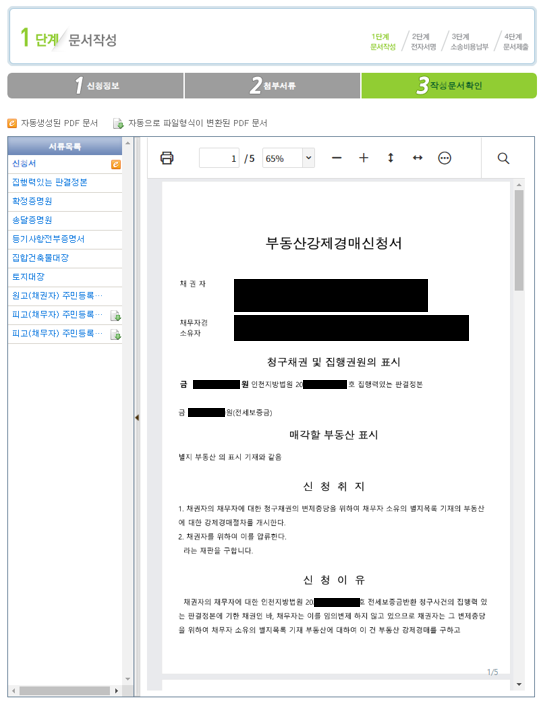Click document list scroll up arrow
Screen dimensions: 540x702
[x=128, y=143]
